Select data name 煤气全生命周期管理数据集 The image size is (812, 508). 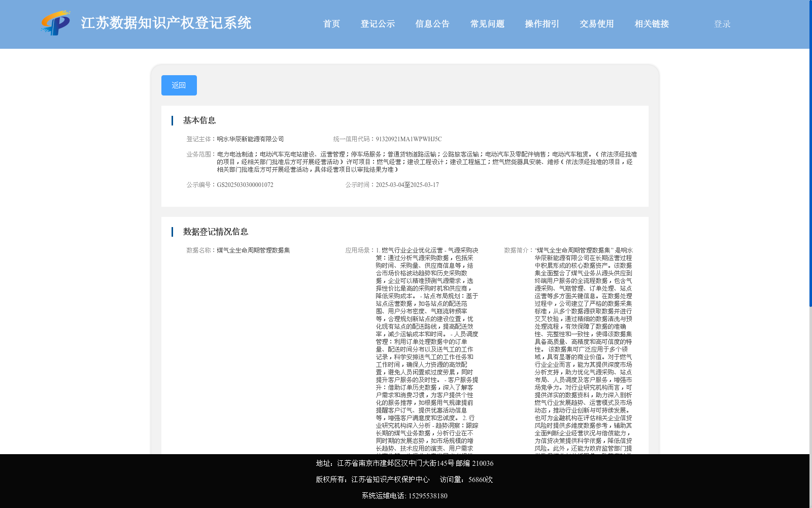253,250
